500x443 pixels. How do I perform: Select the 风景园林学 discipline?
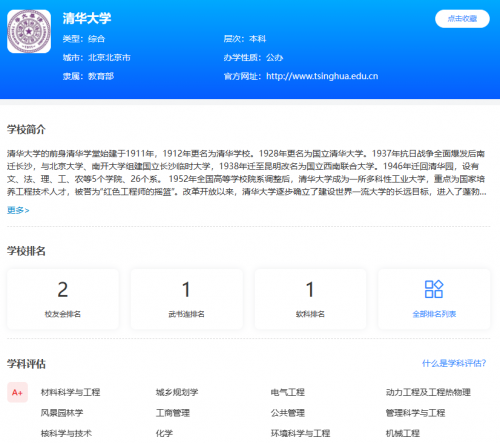(62, 413)
